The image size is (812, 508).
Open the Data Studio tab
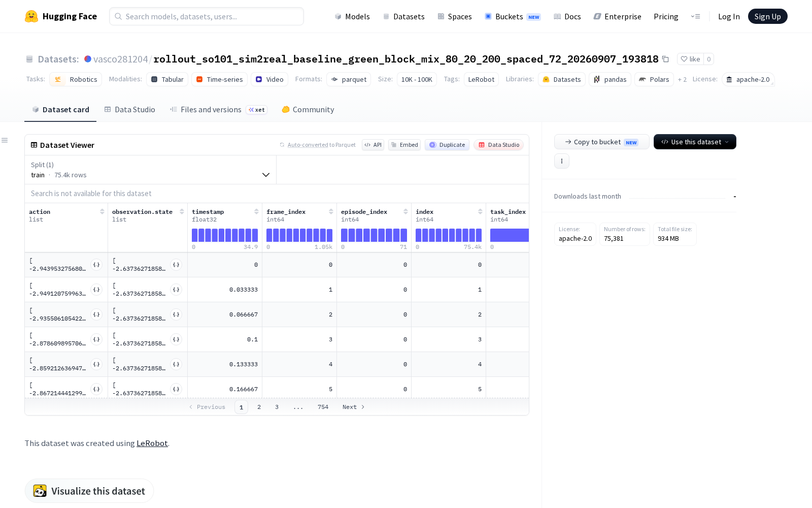(x=129, y=110)
